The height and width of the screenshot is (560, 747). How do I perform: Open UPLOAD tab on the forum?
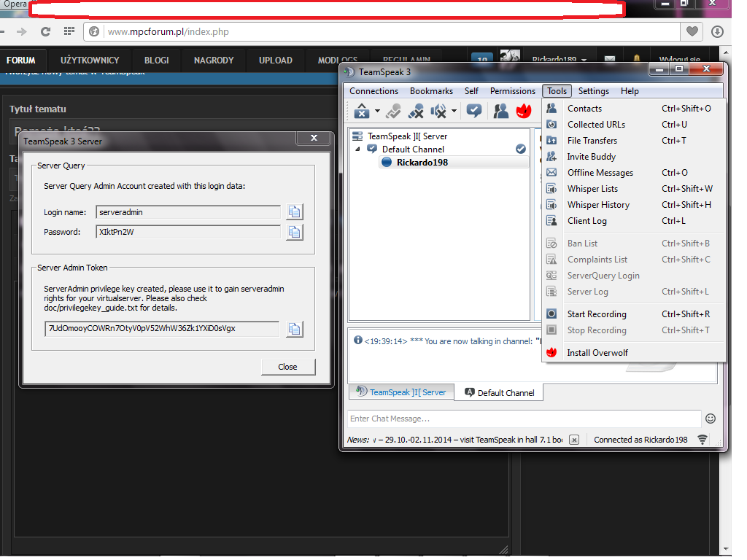point(275,61)
